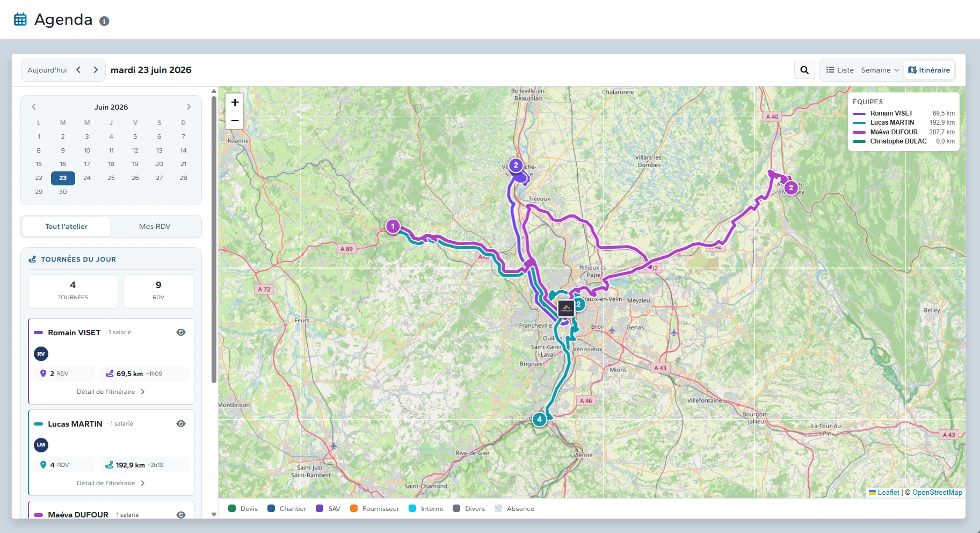Select magenta stop 2 marker near Ambérieu
The width and height of the screenshot is (980, 533).
tap(790, 188)
